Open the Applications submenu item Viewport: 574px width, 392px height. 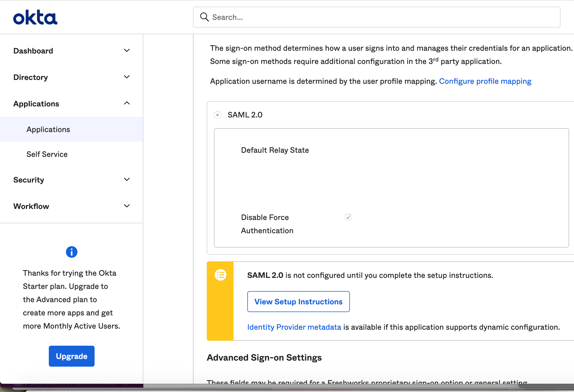click(x=48, y=129)
